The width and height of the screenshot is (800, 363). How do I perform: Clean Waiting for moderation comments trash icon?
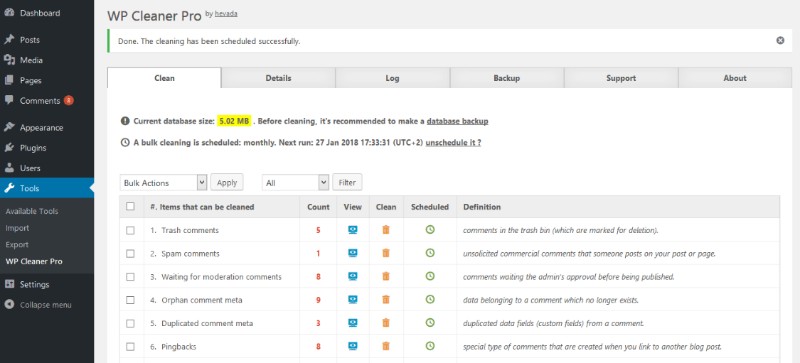[386, 276]
